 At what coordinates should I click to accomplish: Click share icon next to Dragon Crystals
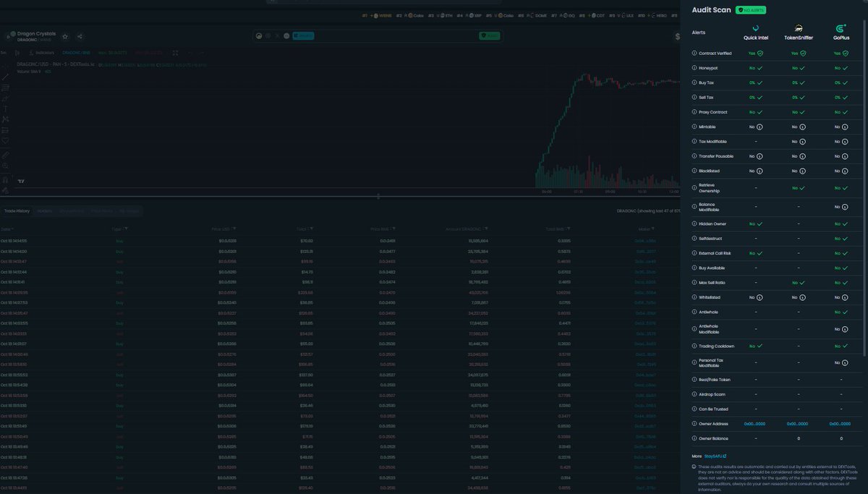click(80, 36)
